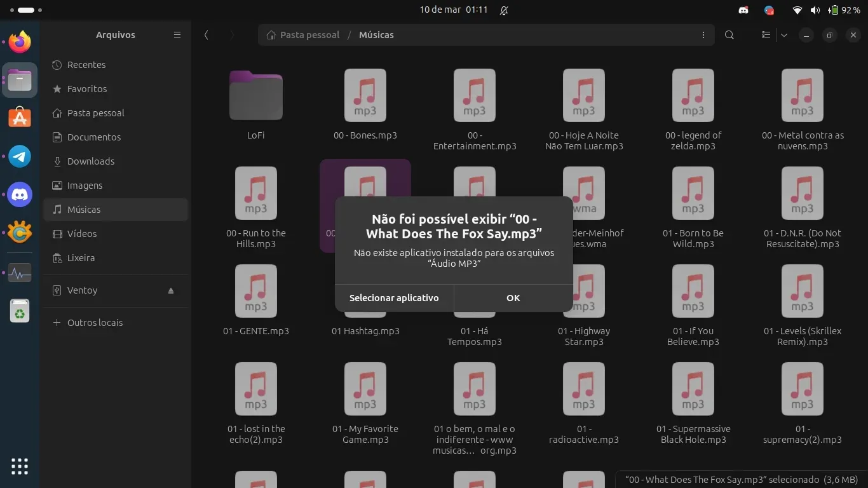868x488 pixels.
Task: Toggle notifications bell in top bar
Action: pyautogui.click(x=504, y=10)
